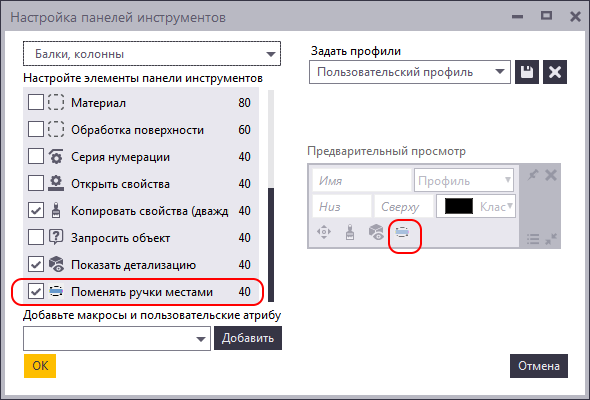The width and height of the screenshot is (590, 400).
Task: Select the Запросить объект row label
Action: (x=120, y=238)
